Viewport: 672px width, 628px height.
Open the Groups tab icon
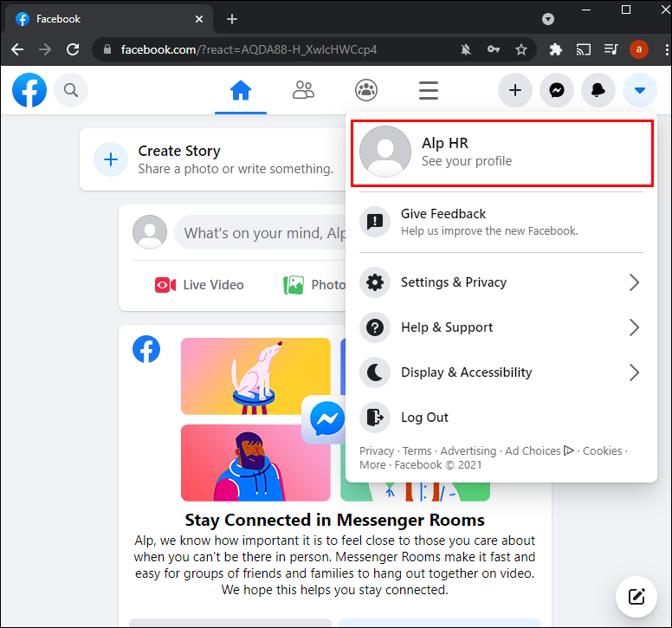pyautogui.click(x=366, y=90)
